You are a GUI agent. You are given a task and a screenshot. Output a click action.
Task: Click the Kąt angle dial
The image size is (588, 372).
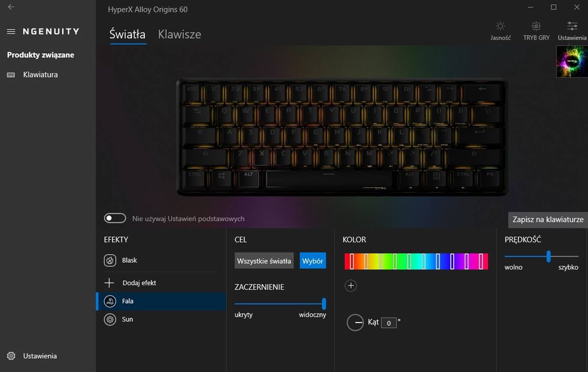point(355,322)
